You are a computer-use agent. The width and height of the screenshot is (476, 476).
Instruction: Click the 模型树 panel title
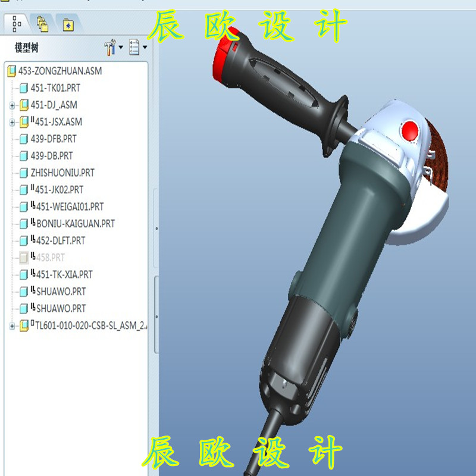coord(27,48)
